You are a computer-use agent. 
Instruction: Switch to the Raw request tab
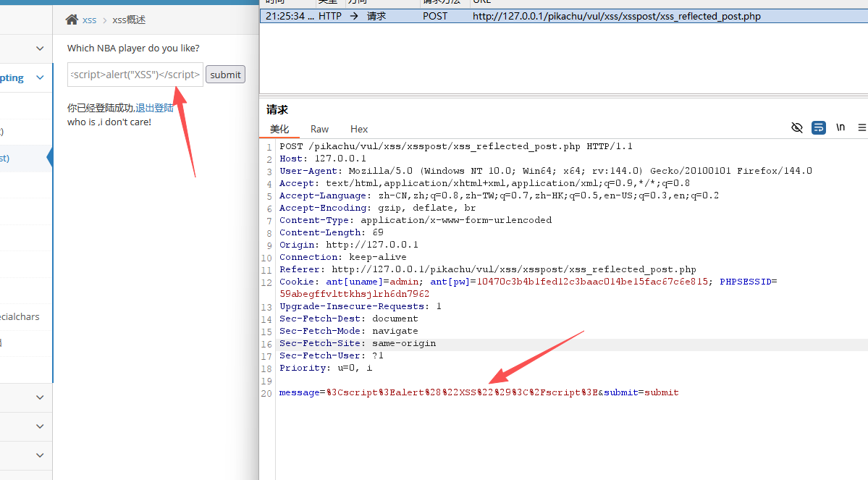(x=319, y=129)
